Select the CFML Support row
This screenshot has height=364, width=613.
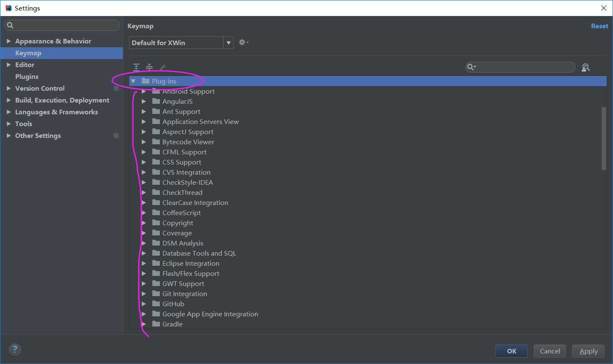(x=368, y=152)
